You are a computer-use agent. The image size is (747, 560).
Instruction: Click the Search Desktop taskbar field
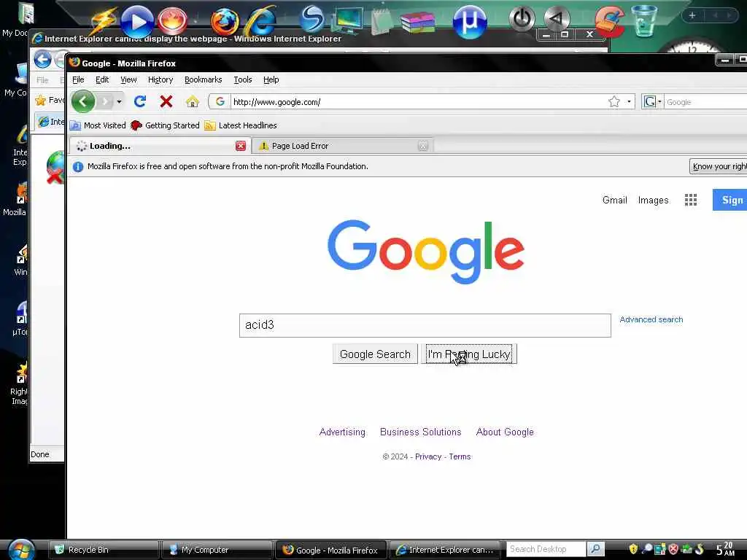click(x=546, y=549)
